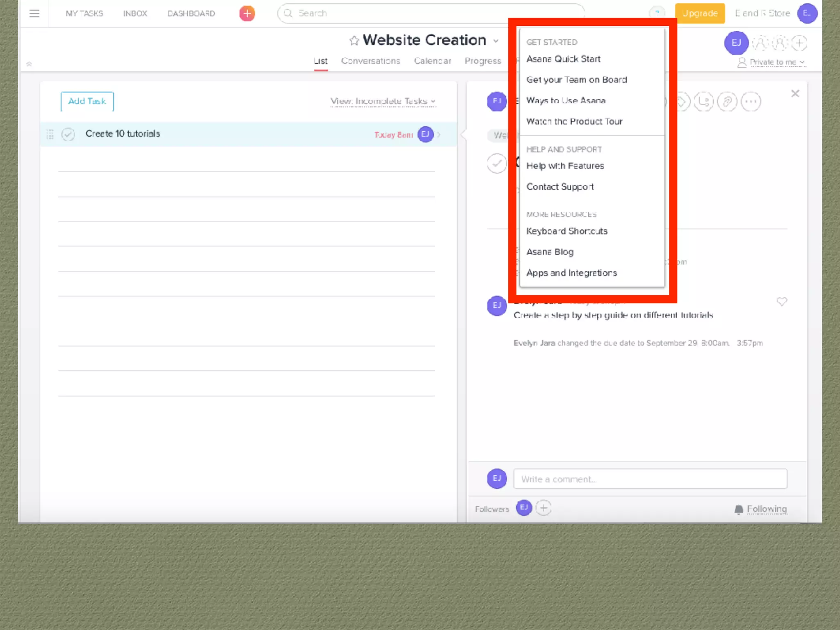
Task: Open View: Incomplete Tasks dropdown
Action: [383, 101]
